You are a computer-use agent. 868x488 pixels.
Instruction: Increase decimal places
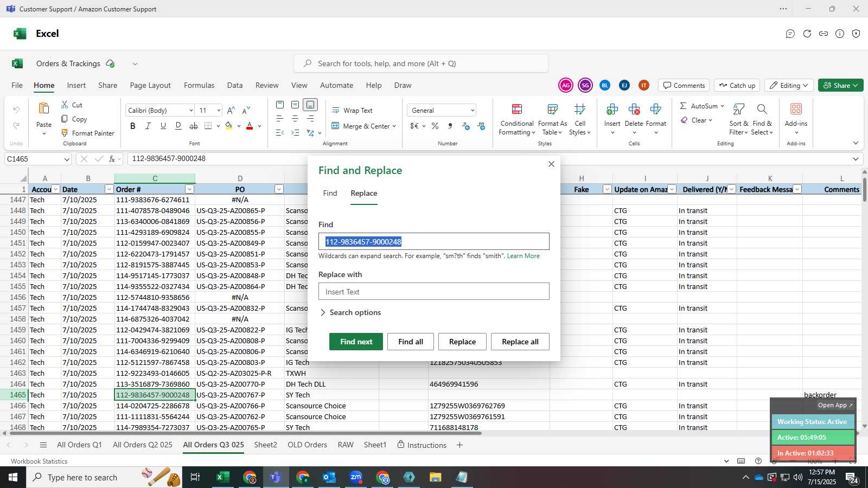466,126
